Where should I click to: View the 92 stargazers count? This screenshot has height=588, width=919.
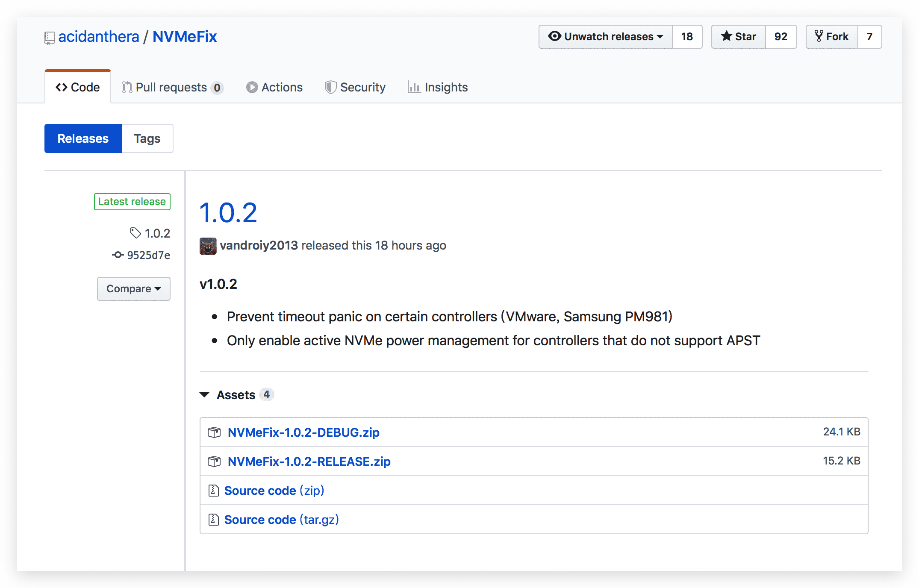(781, 37)
